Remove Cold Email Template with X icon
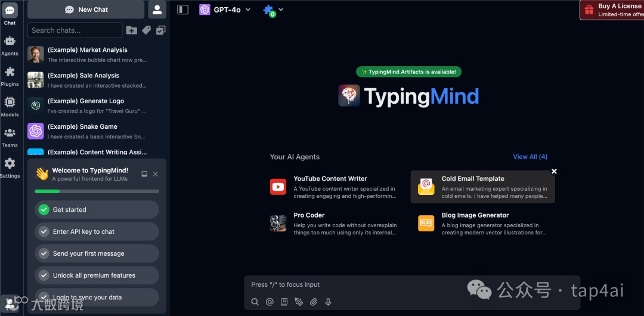 pos(554,171)
